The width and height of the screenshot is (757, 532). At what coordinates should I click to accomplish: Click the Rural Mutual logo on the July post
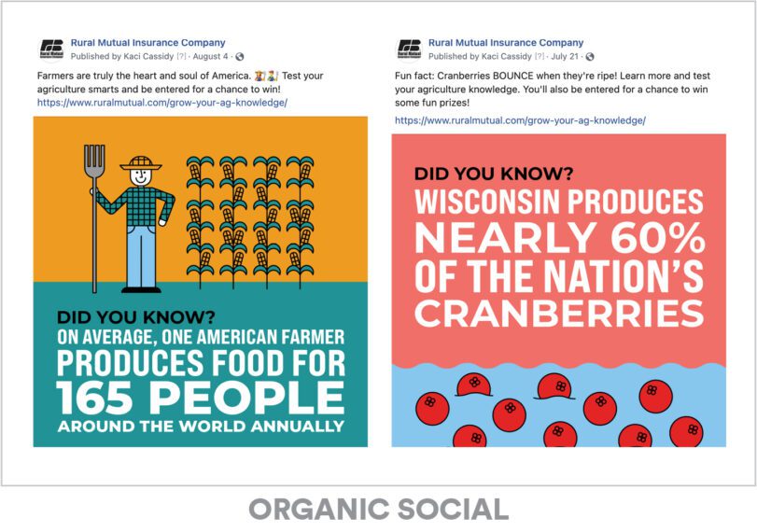(409, 49)
